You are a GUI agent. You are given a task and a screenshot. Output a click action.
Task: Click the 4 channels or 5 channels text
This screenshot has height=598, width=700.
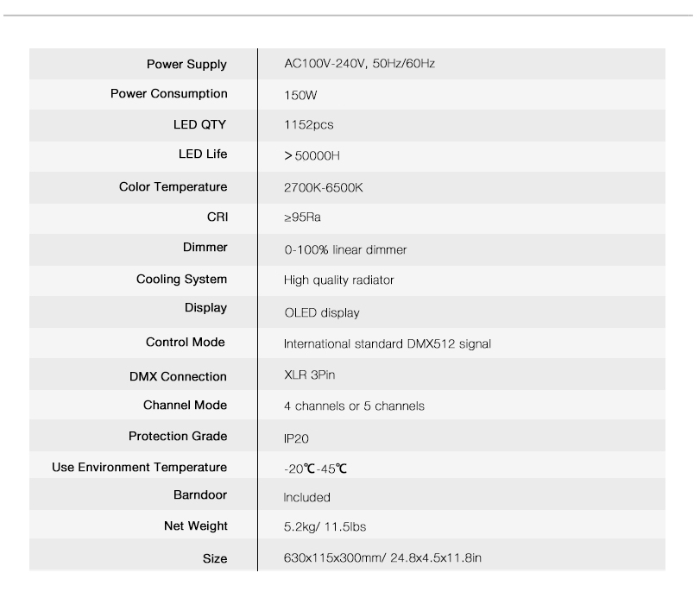[x=354, y=406]
